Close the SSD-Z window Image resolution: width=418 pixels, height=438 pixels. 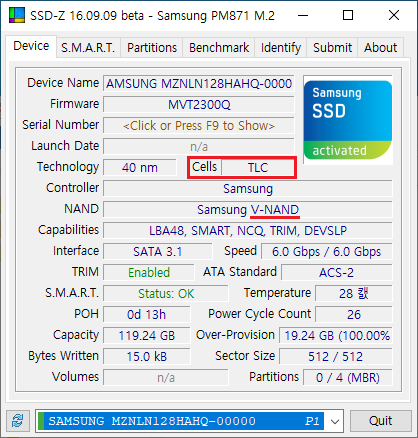tap(394, 15)
